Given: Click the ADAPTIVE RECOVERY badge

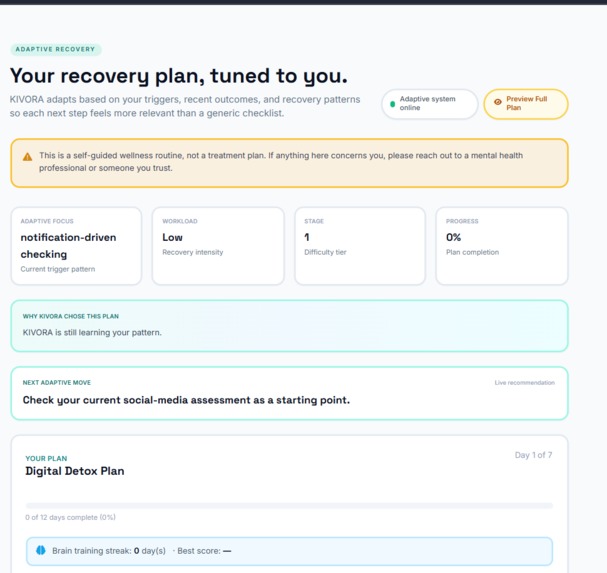Looking at the screenshot, I should pyautogui.click(x=55, y=49).
